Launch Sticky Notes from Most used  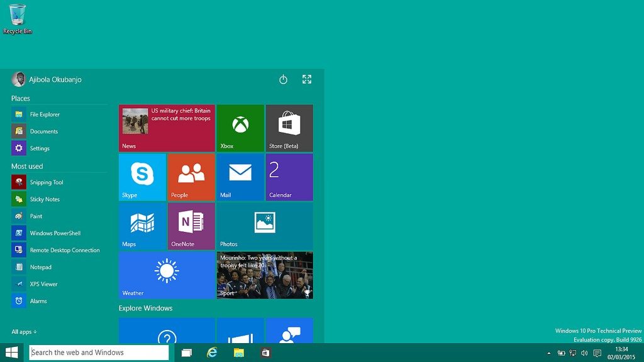point(59,199)
